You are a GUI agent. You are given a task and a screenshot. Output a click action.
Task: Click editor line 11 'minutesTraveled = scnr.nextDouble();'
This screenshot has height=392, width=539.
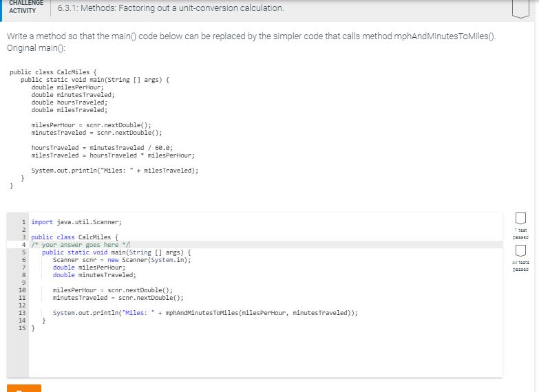click(x=118, y=298)
